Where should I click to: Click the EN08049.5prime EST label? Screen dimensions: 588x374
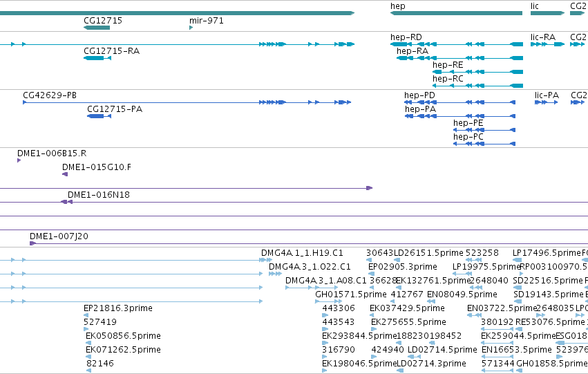click(x=462, y=294)
